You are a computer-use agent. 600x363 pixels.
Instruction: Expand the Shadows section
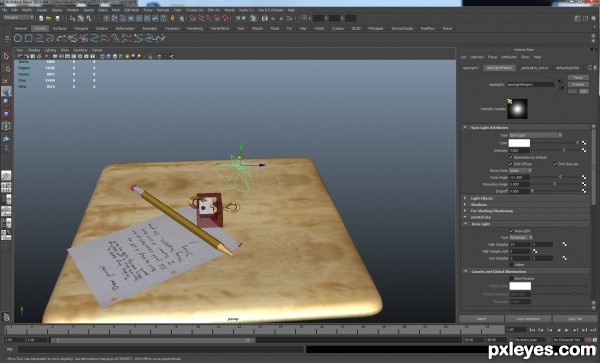(x=465, y=205)
